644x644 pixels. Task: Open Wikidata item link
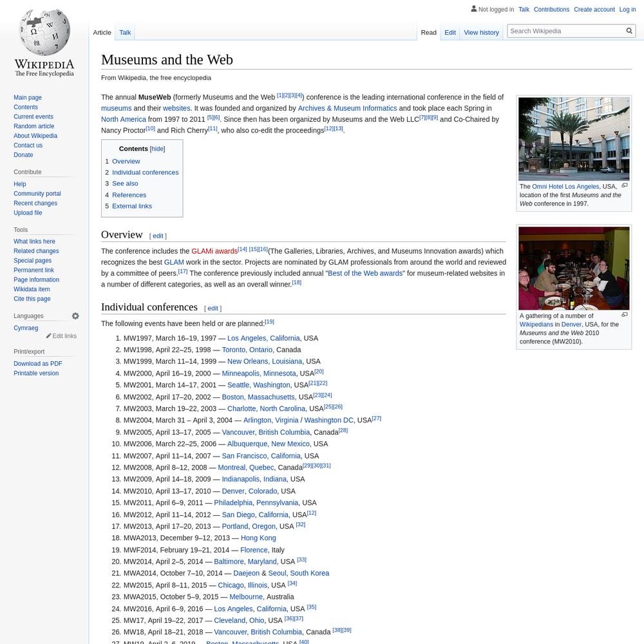[32, 290]
